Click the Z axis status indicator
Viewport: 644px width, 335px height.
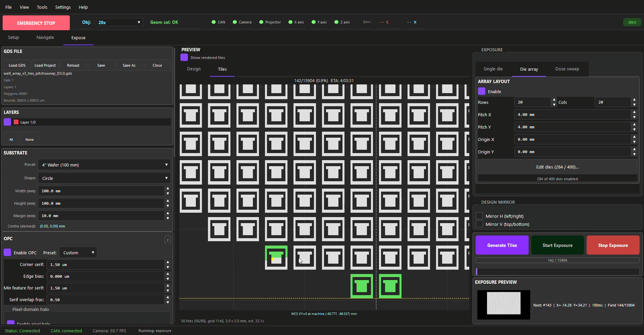342,22
